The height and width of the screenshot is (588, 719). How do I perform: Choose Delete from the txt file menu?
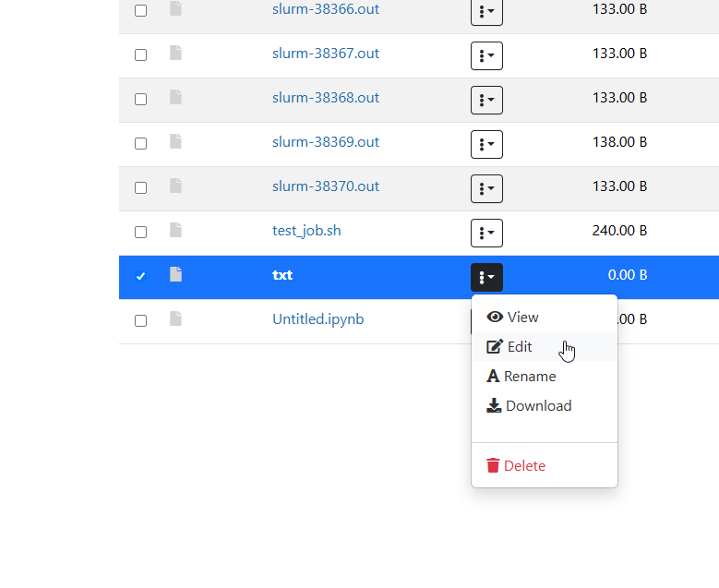[x=545, y=465]
